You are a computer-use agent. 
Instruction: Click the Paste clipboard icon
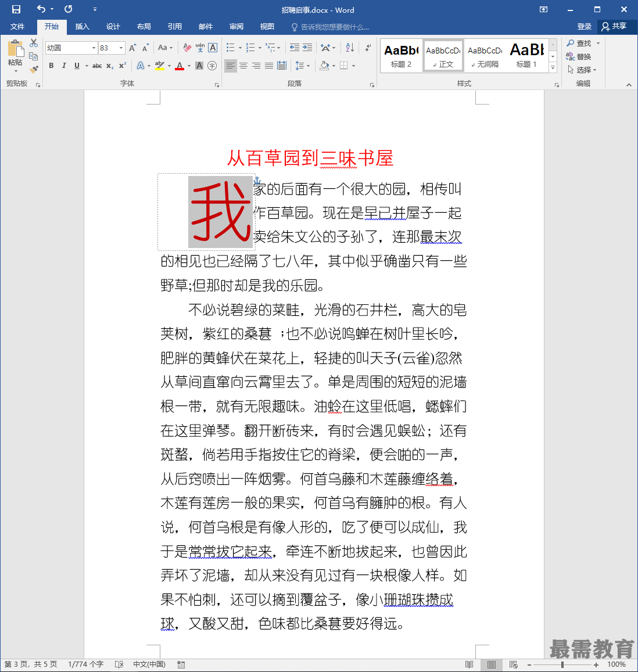click(x=16, y=48)
